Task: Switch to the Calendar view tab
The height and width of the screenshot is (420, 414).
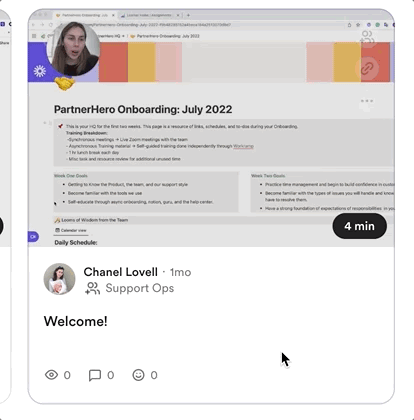Action: click(71, 230)
